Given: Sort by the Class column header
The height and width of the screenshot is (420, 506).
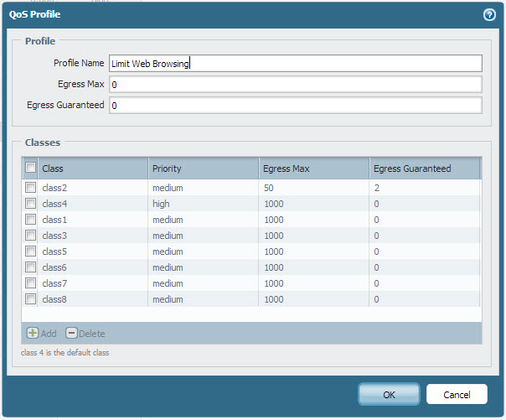Looking at the screenshot, I should click(x=93, y=169).
